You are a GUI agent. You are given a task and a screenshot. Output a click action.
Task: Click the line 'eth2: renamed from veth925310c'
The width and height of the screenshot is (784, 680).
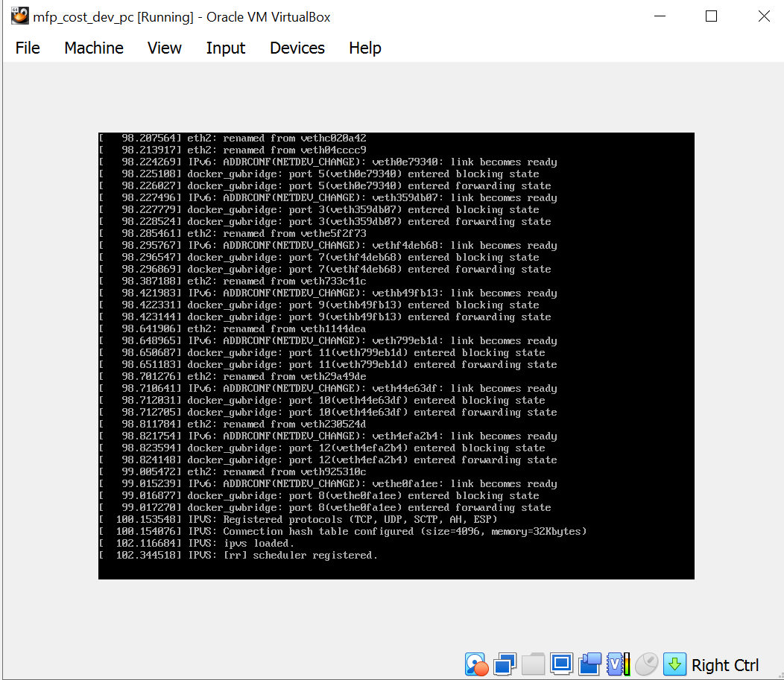click(233, 471)
